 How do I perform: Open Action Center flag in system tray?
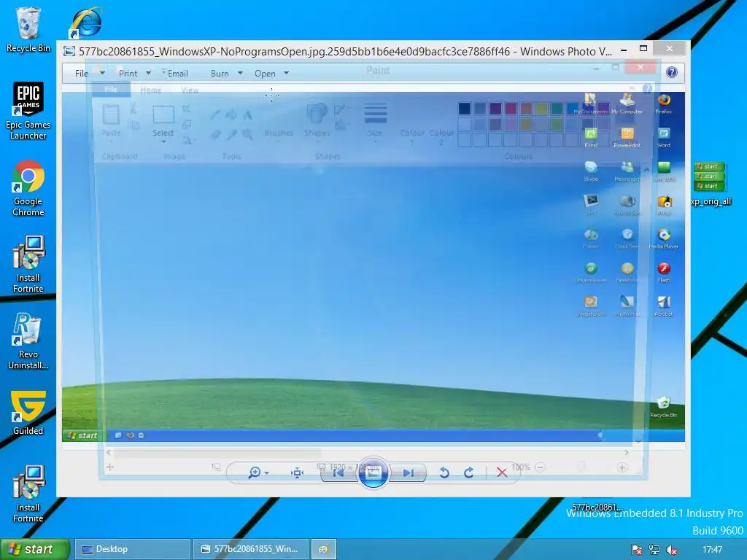coord(636,550)
